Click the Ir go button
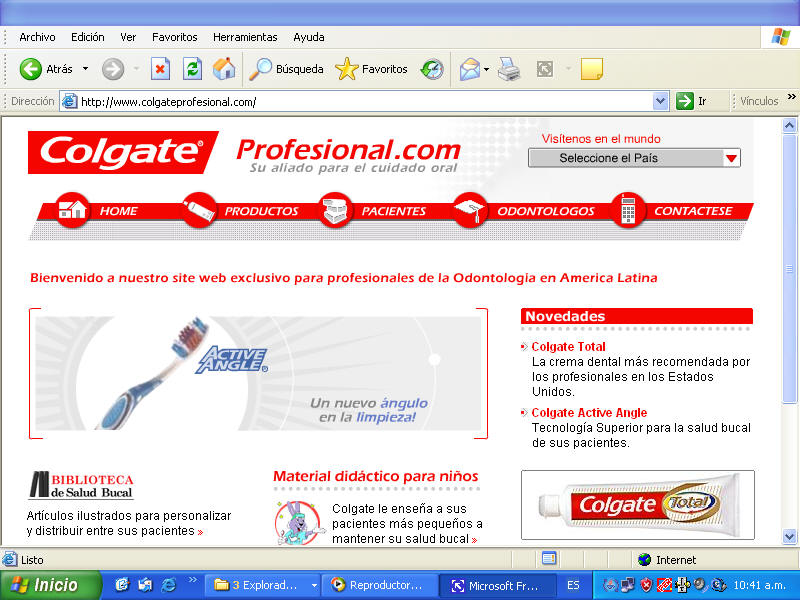This screenshot has width=800, height=600. click(x=692, y=101)
